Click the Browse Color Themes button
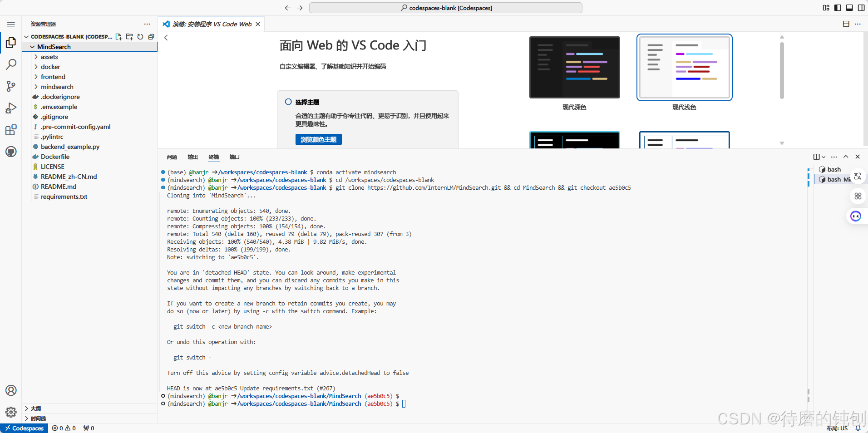The height and width of the screenshot is (433, 868). point(319,139)
